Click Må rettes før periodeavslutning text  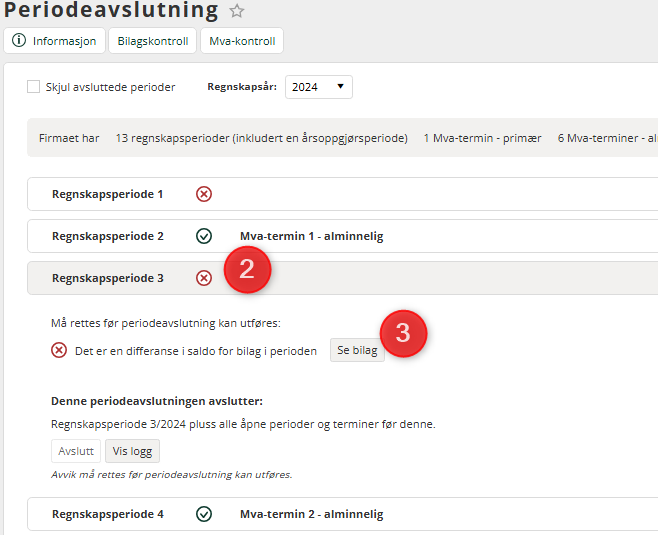click(166, 323)
